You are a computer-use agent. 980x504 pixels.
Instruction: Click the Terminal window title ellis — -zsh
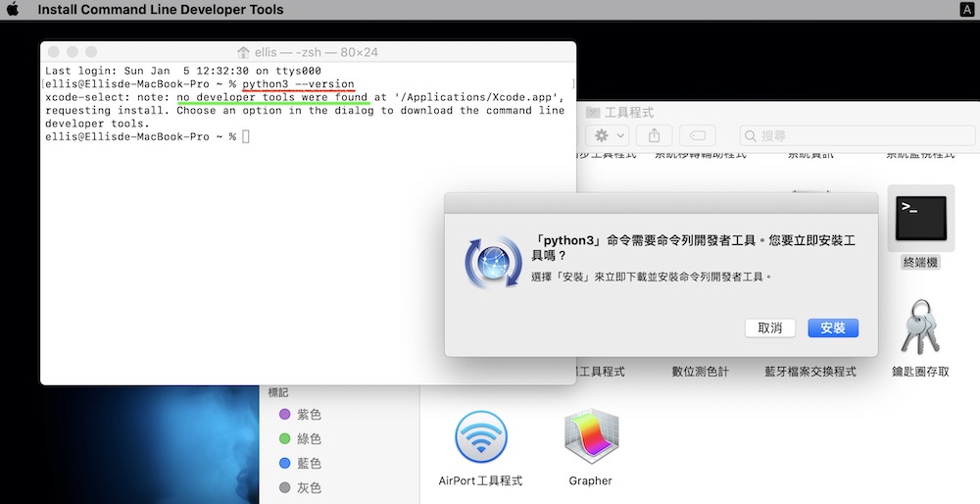tap(317, 53)
